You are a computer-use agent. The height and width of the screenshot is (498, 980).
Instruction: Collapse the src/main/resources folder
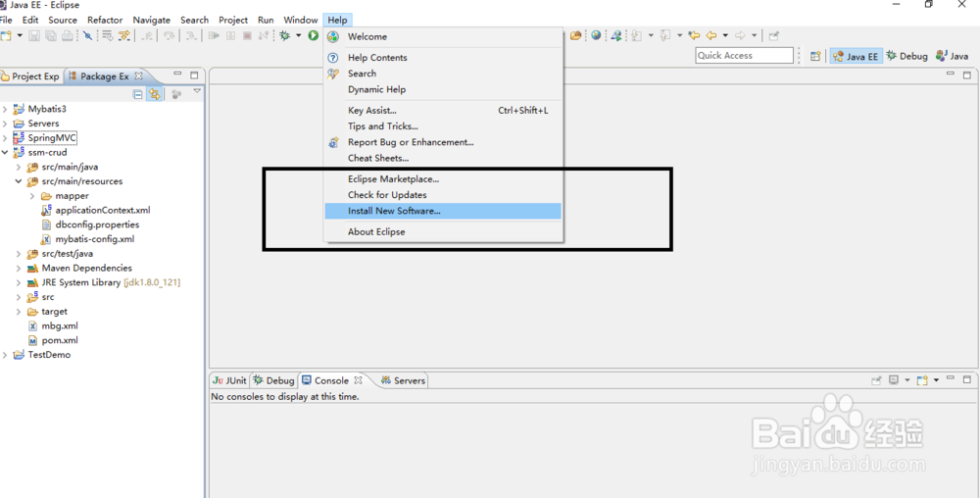coord(19,181)
